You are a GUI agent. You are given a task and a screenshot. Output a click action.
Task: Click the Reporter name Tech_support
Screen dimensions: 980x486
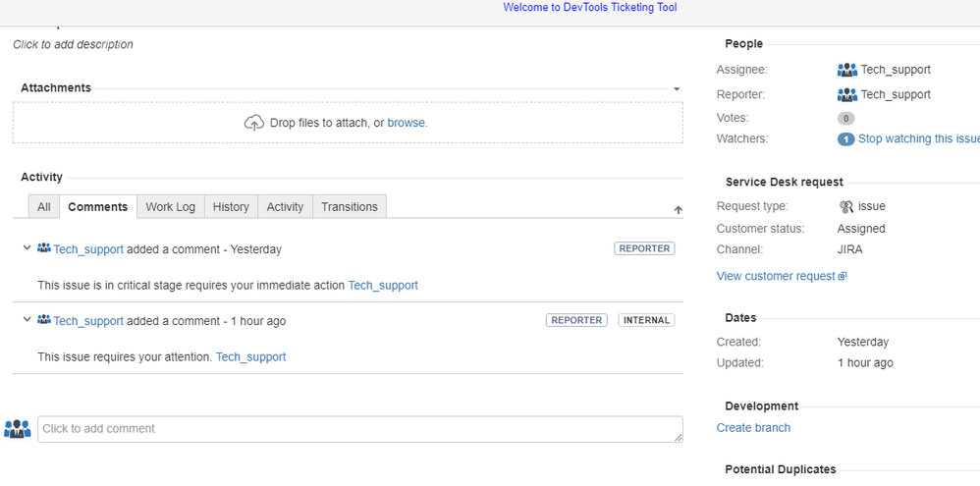pyautogui.click(x=896, y=94)
